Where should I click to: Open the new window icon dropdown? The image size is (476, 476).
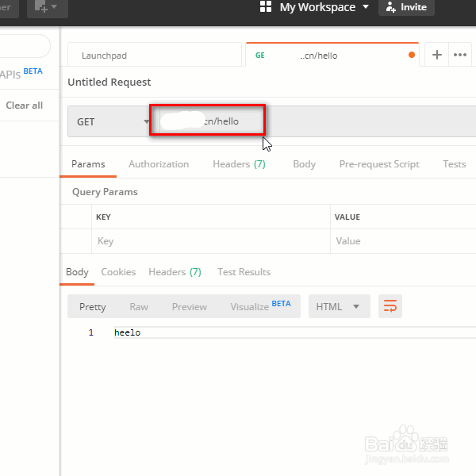click(47, 7)
